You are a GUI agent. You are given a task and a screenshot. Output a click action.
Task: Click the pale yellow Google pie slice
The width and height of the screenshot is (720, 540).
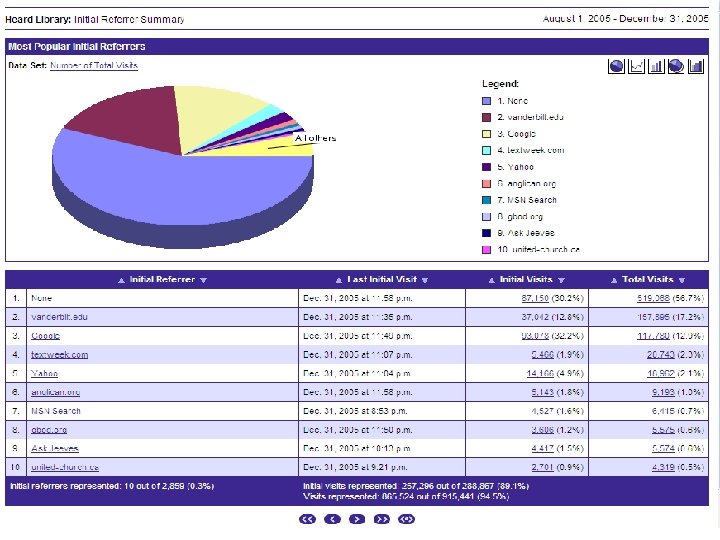(x=211, y=110)
